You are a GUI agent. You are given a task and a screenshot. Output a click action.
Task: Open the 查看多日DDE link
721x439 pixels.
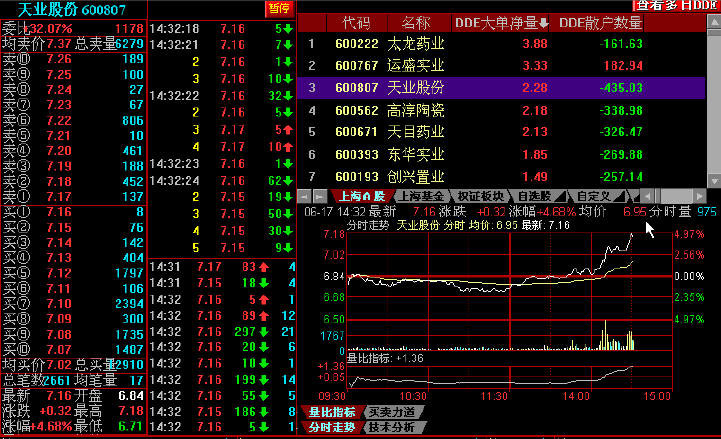675,6
